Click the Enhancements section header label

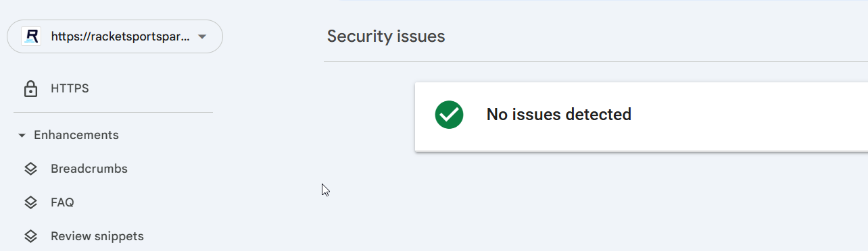click(x=76, y=135)
